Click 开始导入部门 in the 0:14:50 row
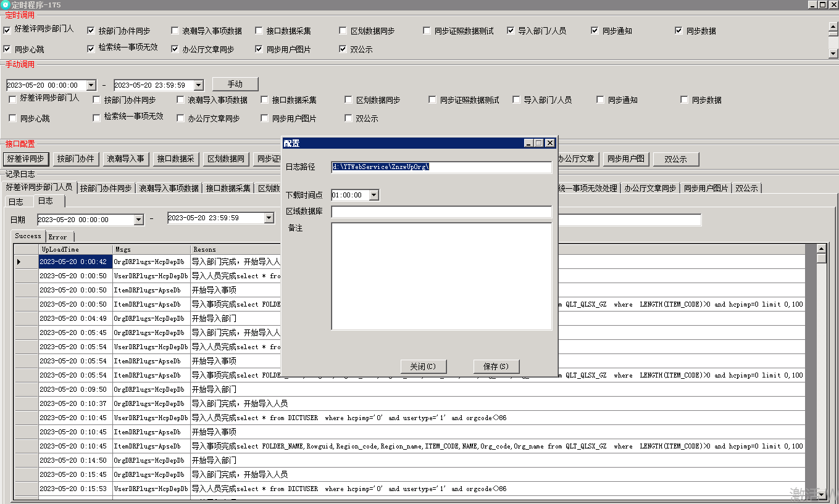Screen dimensions: 839x504 tap(214, 461)
